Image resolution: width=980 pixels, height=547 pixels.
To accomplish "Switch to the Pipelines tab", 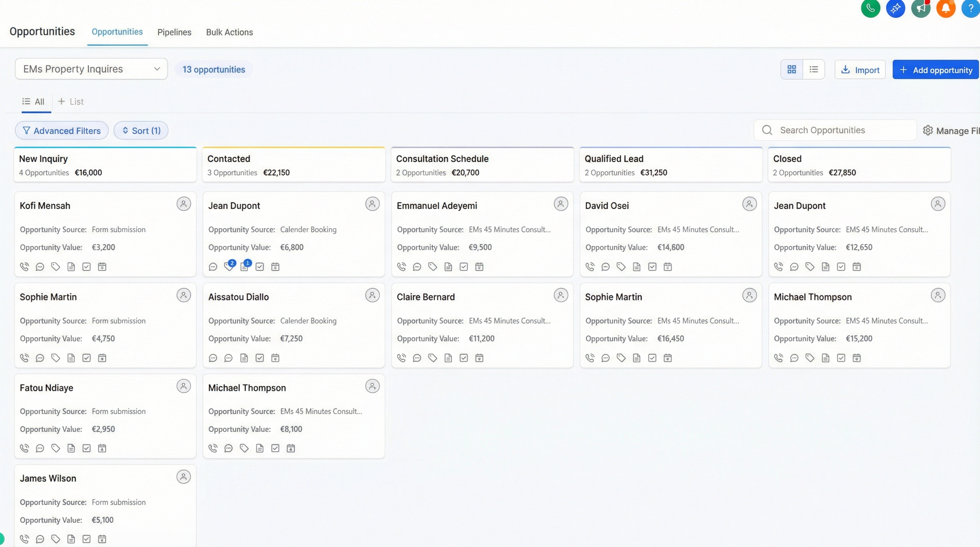I will click(174, 32).
